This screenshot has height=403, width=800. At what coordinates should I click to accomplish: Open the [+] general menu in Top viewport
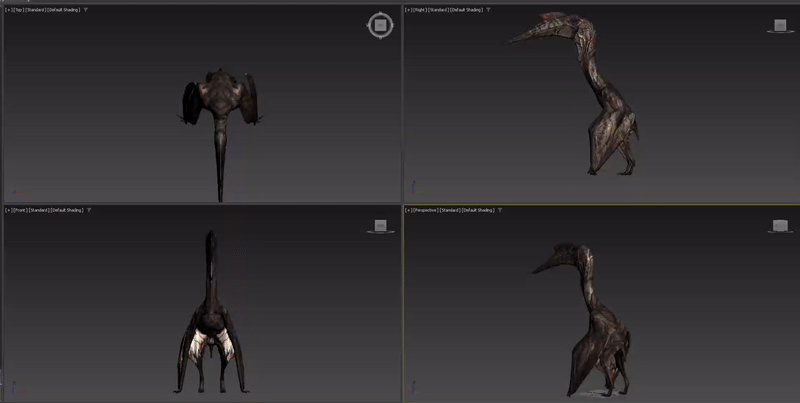[8, 10]
